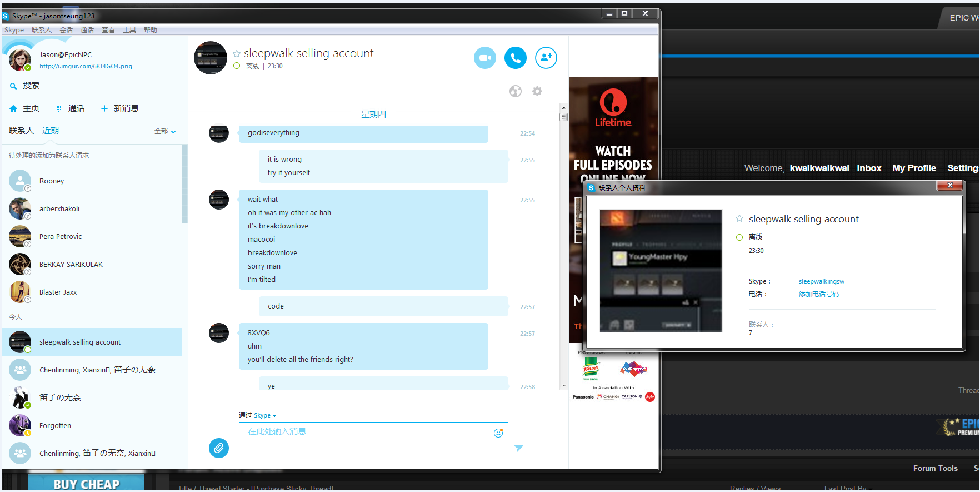Open the 帮助 menu
Screen dimensions: 980x492
151,30
